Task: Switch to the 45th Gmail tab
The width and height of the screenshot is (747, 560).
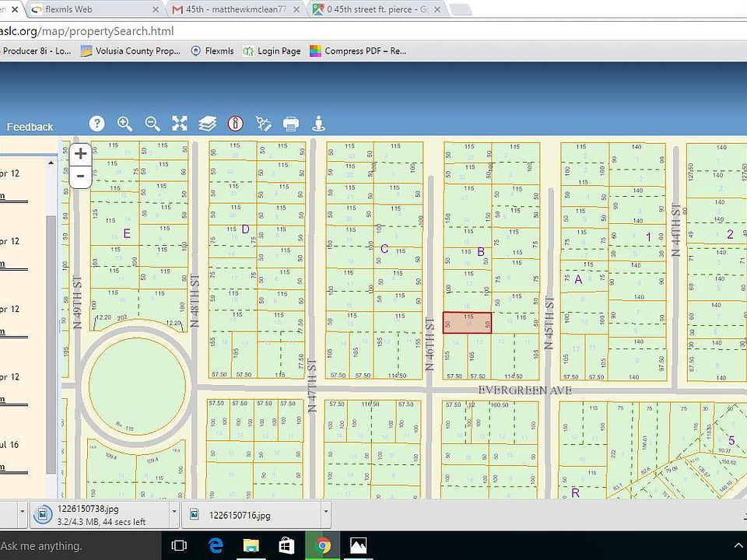Action: coord(237,9)
